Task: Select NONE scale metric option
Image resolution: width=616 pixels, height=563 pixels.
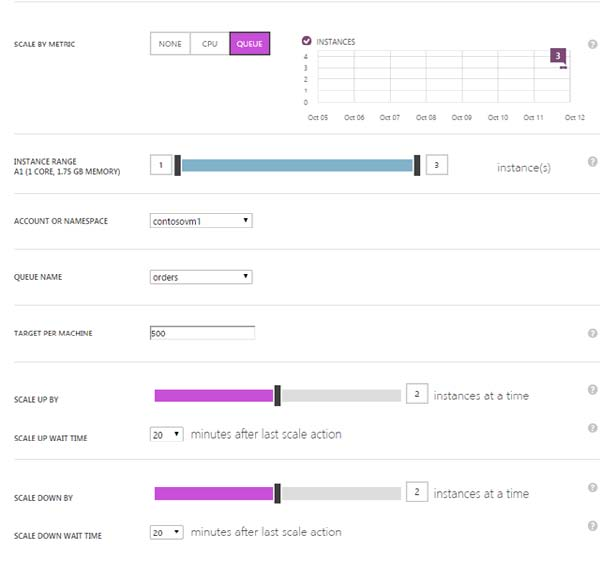Action: [x=170, y=44]
